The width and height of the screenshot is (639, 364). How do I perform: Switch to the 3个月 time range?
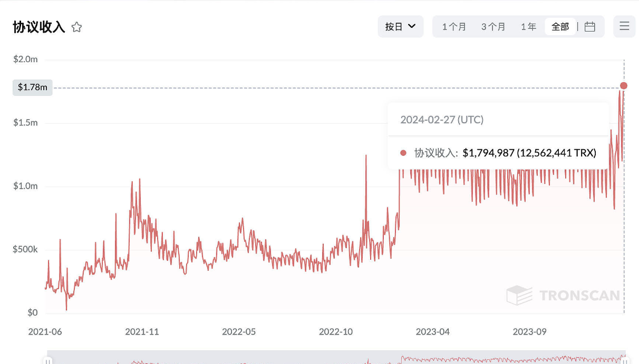point(493,26)
